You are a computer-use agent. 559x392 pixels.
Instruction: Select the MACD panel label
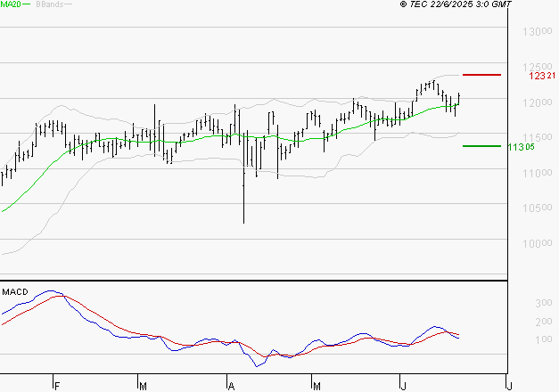[14, 291]
